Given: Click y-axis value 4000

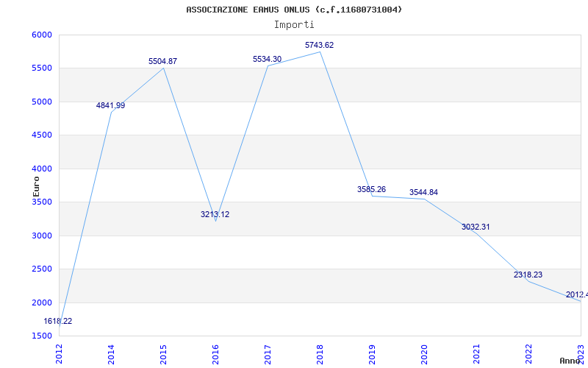Looking at the screenshot, I should click(41, 169).
